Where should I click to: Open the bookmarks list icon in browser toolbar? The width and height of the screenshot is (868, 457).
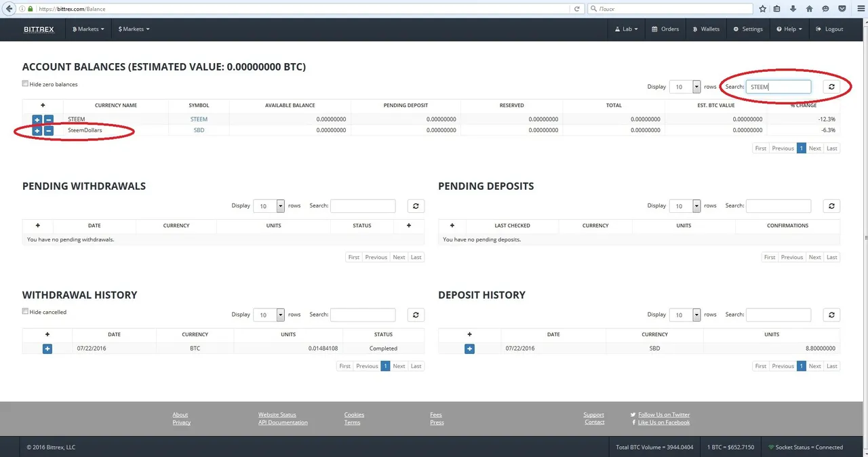coord(777,9)
